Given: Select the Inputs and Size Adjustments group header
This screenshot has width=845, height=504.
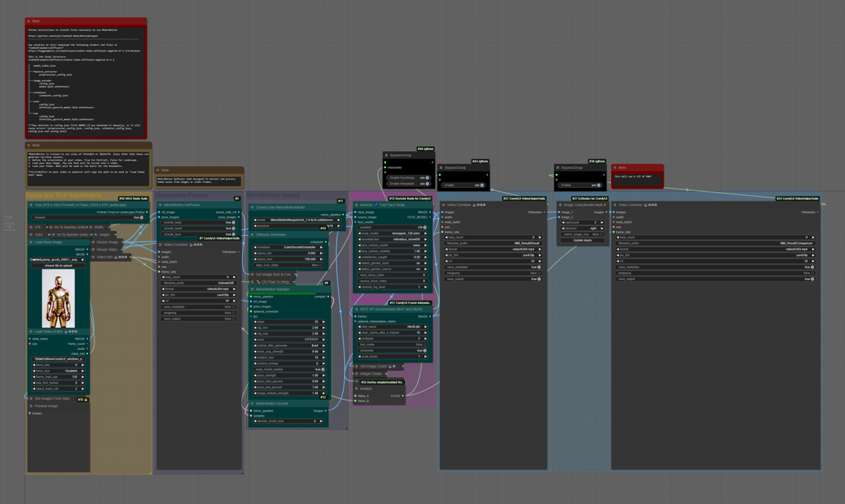Looking at the screenshot, I should pos(63,196).
